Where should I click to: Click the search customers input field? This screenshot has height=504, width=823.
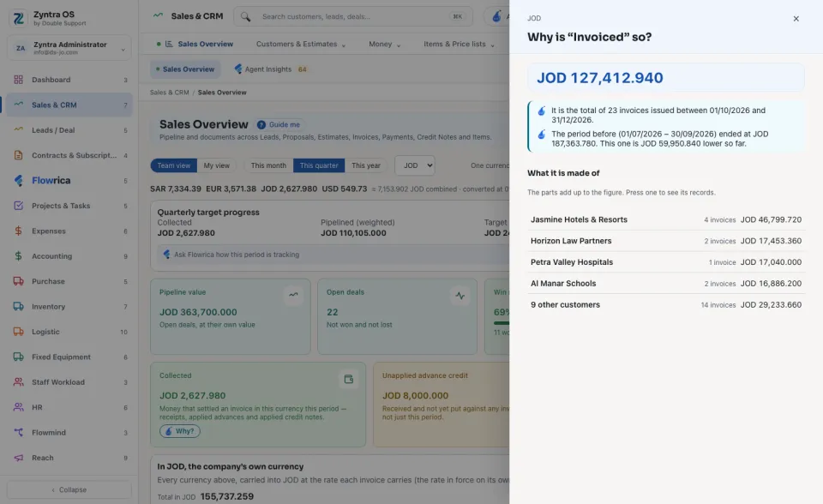coord(353,17)
